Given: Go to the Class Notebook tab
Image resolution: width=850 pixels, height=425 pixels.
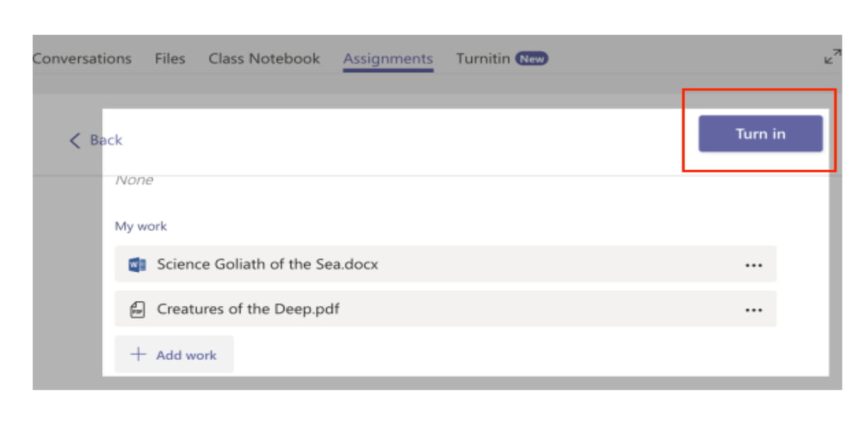Looking at the screenshot, I should (x=264, y=59).
